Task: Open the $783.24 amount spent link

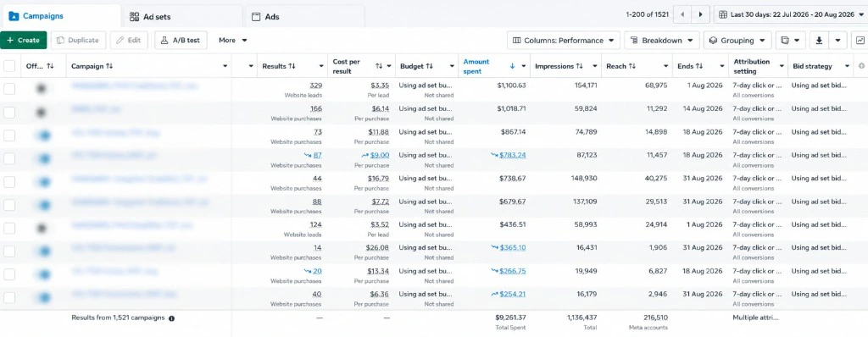Action: tap(513, 156)
